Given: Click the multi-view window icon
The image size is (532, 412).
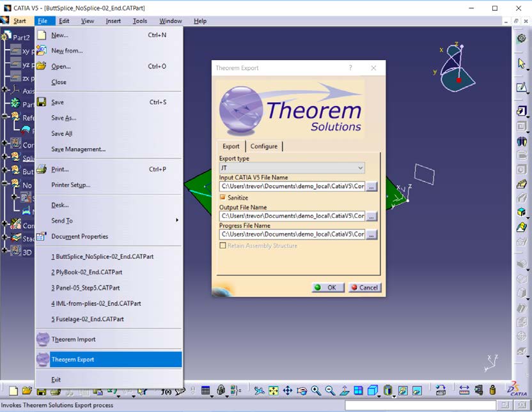Looking at the screenshot, I should [358, 391].
